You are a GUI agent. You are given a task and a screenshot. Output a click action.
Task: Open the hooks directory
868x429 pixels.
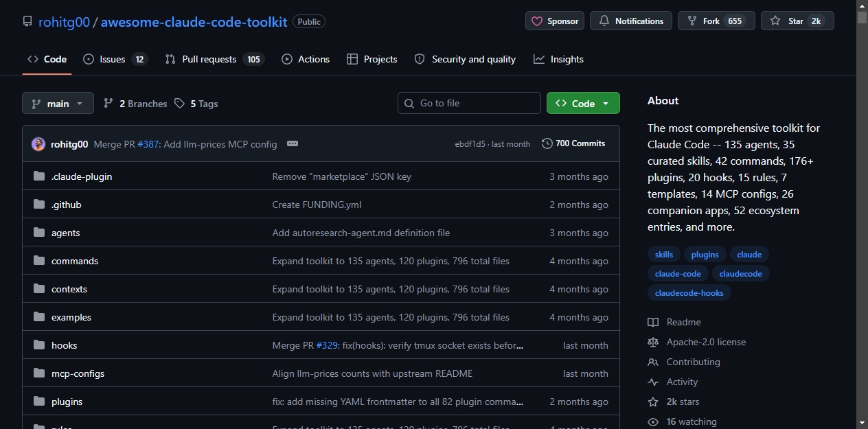(x=65, y=345)
